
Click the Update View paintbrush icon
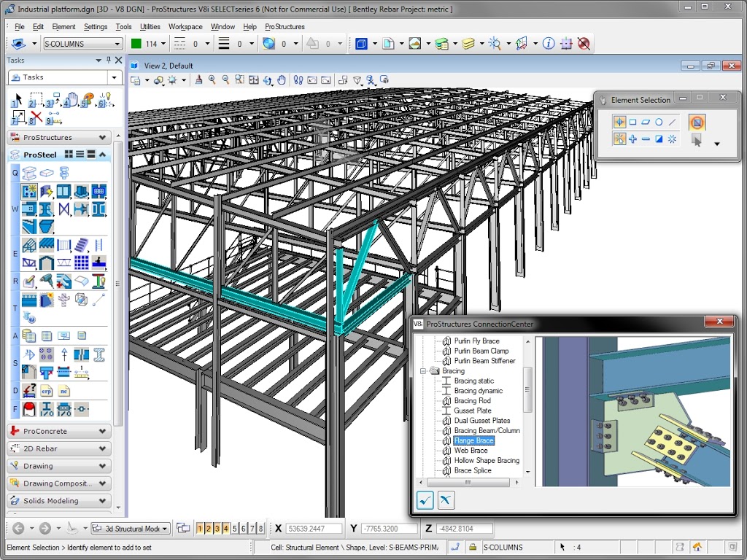coord(198,80)
